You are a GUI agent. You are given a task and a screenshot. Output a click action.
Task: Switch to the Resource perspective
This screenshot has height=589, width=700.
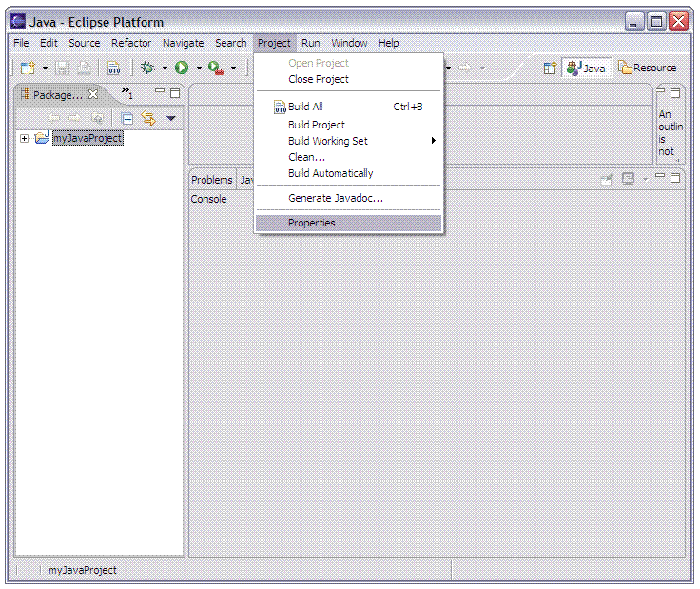[x=648, y=68]
